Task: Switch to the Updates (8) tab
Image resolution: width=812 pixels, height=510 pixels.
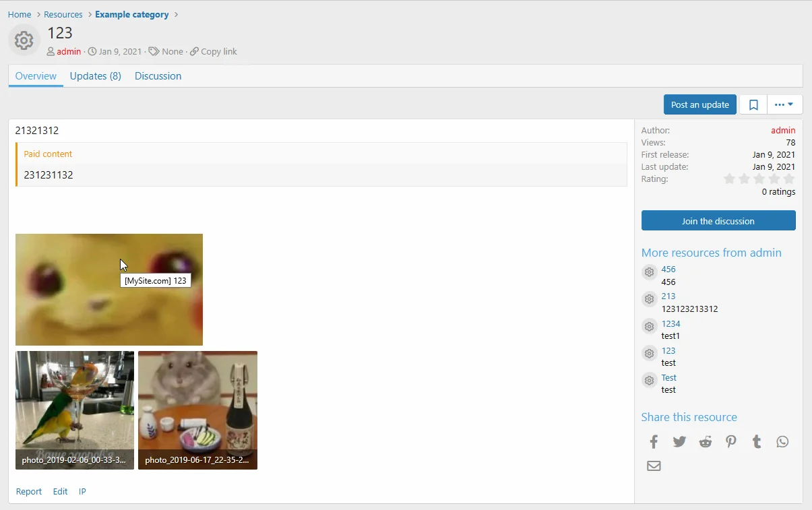Action: click(95, 76)
